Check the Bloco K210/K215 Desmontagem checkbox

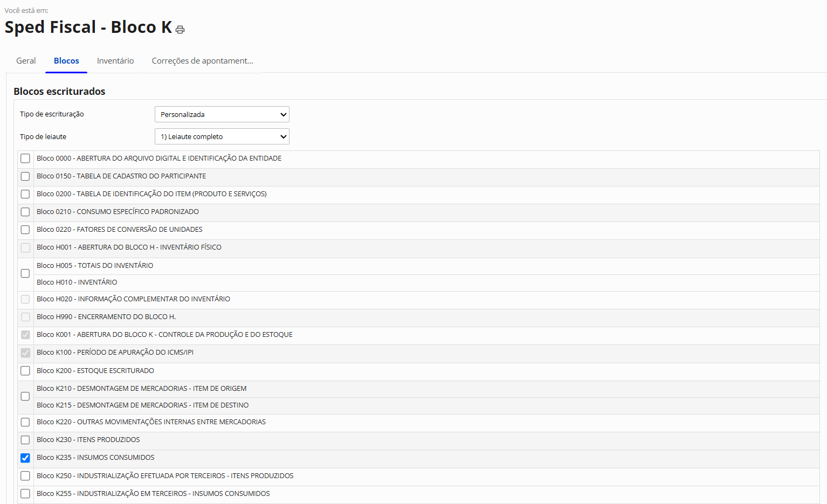pyautogui.click(x=25, y=396)
